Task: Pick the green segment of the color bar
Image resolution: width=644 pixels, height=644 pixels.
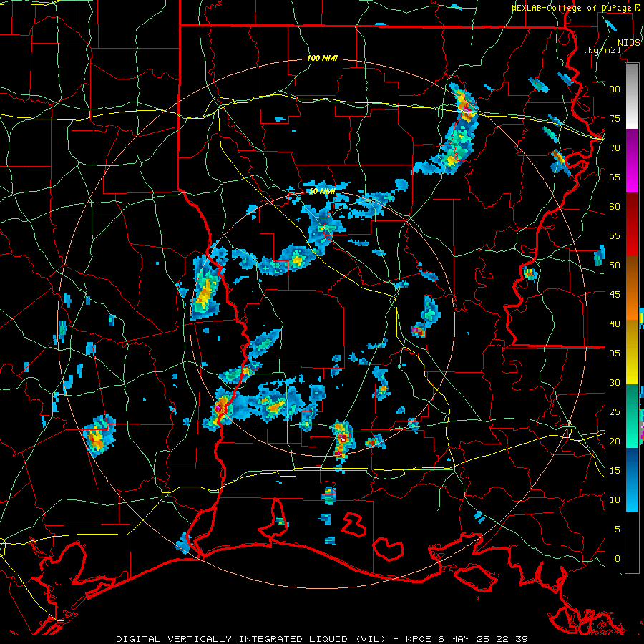Action: [632, 416]
